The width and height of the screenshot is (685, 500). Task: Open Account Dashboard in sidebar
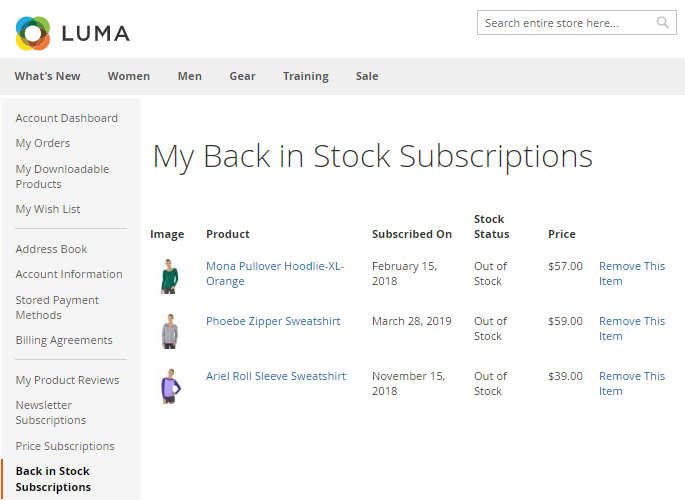pyautogui.click(x=66, y=118)
